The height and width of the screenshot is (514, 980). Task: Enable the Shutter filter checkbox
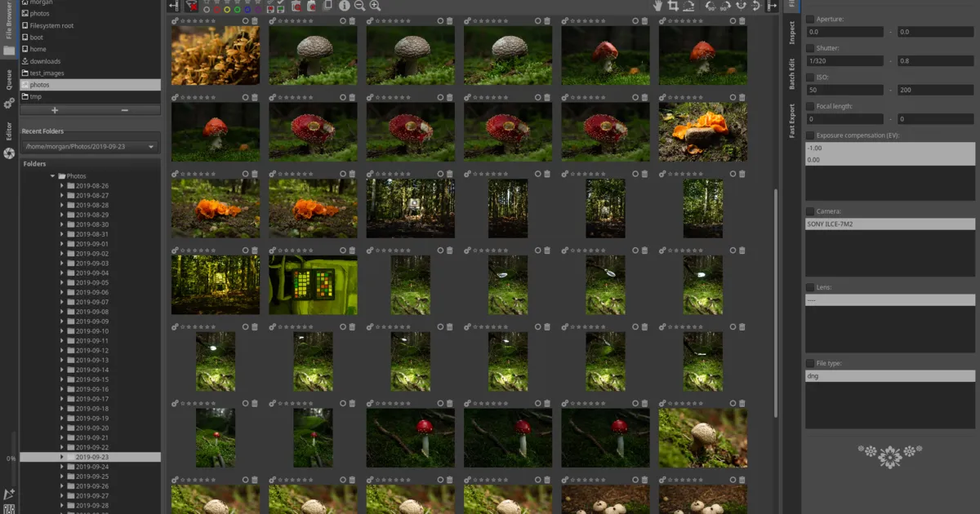point(810,48)
